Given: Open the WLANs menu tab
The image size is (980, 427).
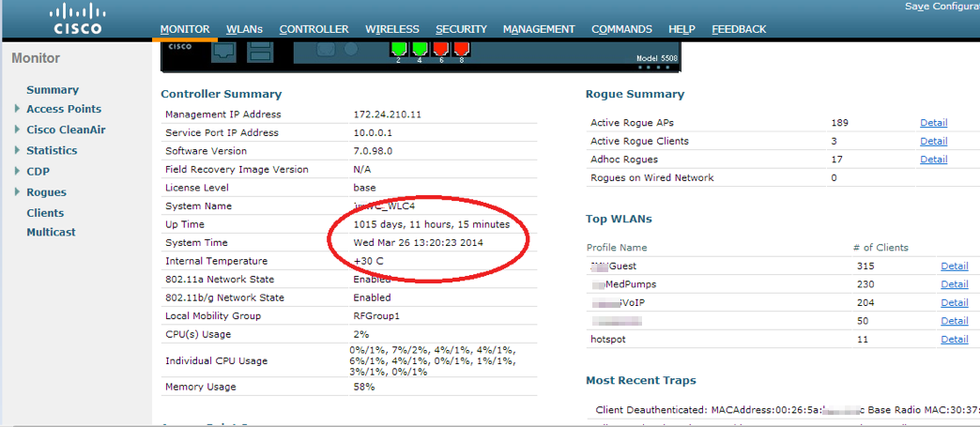Looking at the screenshot, I should coord(244,29).
